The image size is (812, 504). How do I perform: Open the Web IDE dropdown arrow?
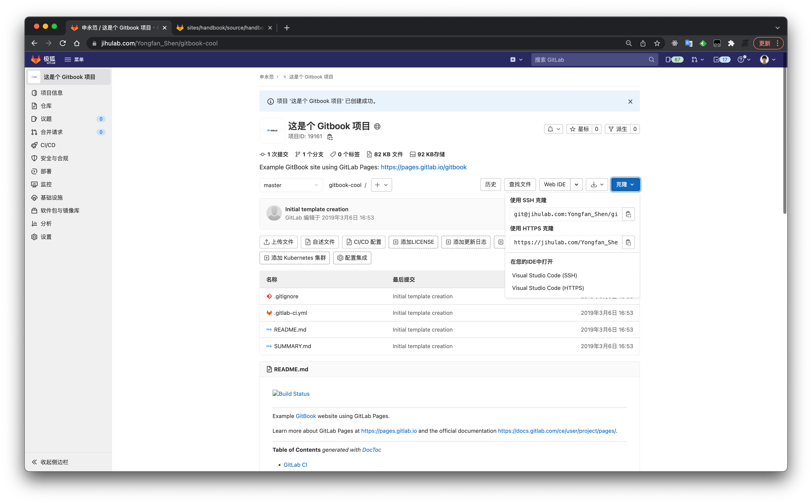coord(577,184)
